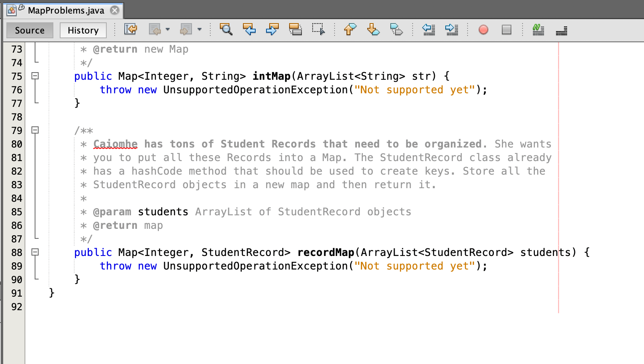Find the next occurrence
644x364 pixels.
(272, 30)
